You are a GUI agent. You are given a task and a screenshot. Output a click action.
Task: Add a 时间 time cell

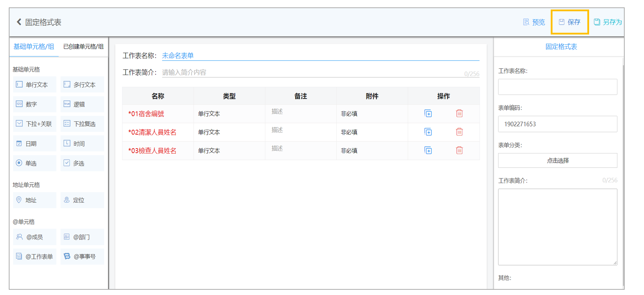coord(82,144)
